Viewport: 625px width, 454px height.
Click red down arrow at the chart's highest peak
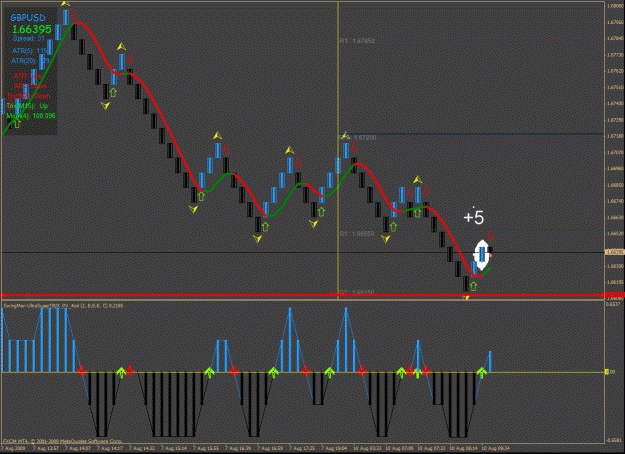73,15
